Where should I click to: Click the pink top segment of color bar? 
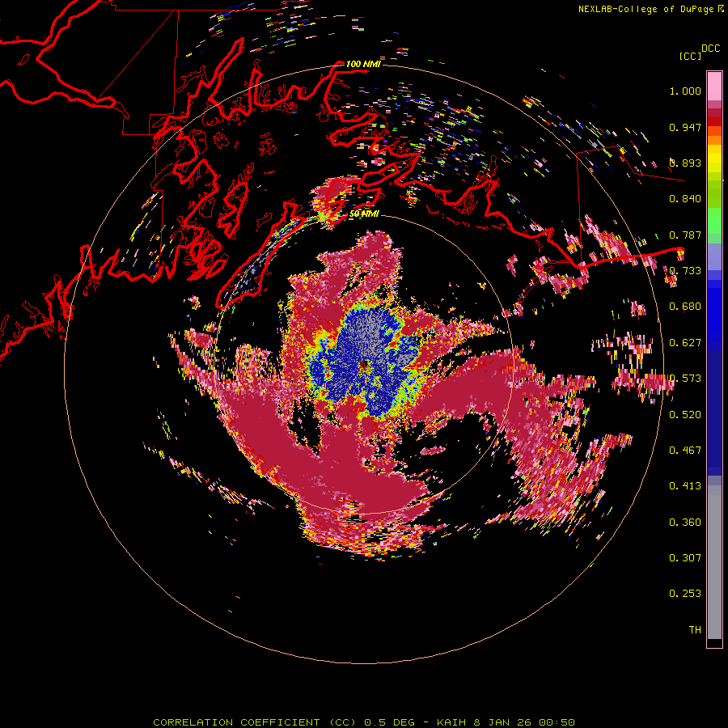point(714,86)
